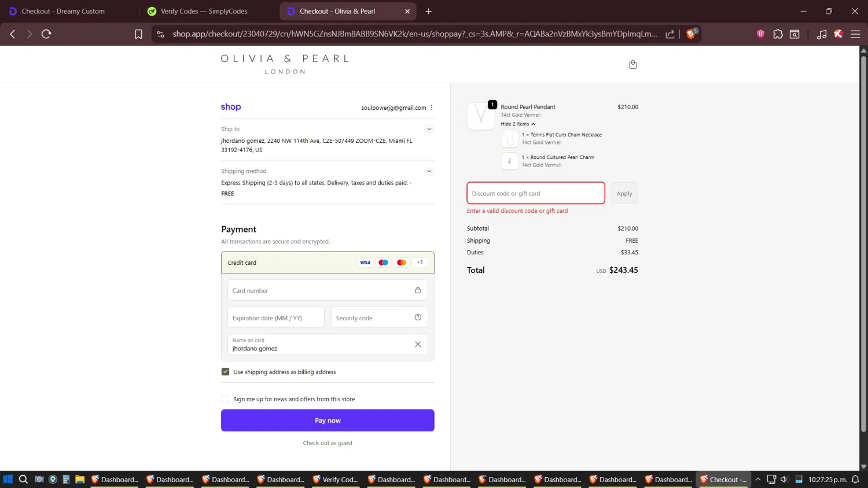Viewport: 868px width, 488px height.
Task: Click the Pay now button
Action: [x=328, y=420]
